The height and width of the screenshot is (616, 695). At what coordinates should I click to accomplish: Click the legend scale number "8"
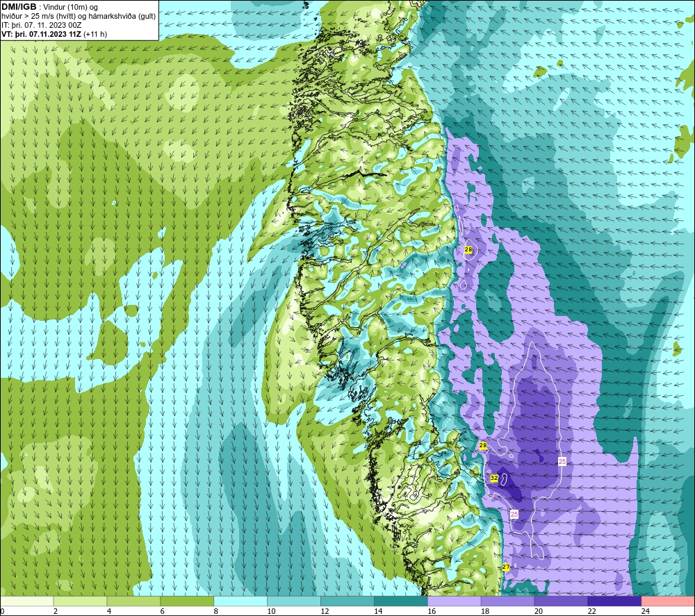point(216,611)
